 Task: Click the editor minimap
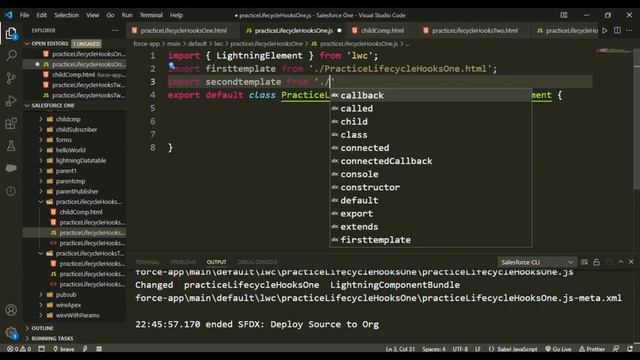tap(613, 51)
